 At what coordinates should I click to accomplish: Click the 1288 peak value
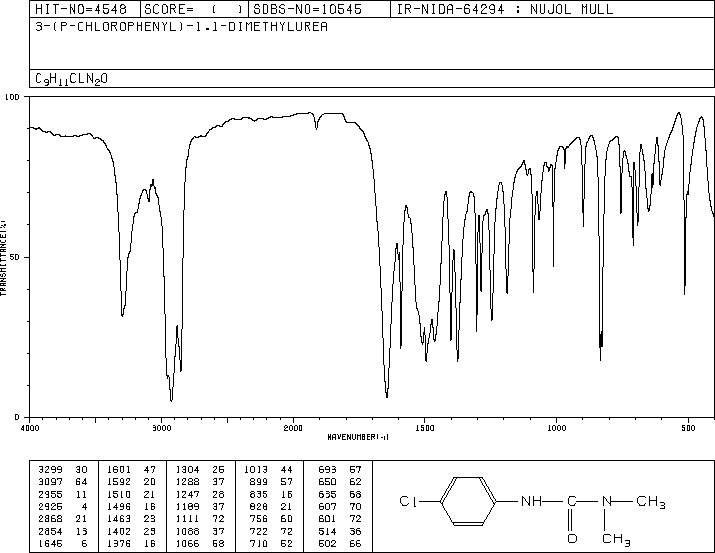pos(187,482)
